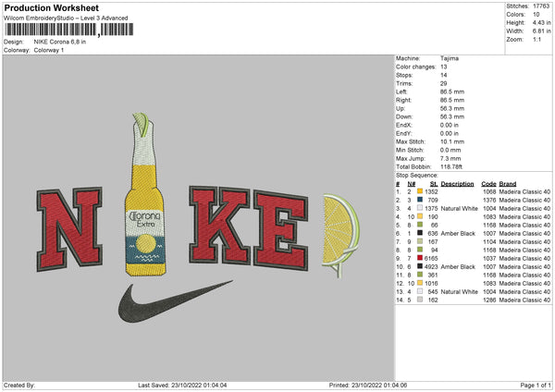This screenshot has width=555, height=392.
Task: Click the barcode under the worksheet title
Action: coord(69,30)
